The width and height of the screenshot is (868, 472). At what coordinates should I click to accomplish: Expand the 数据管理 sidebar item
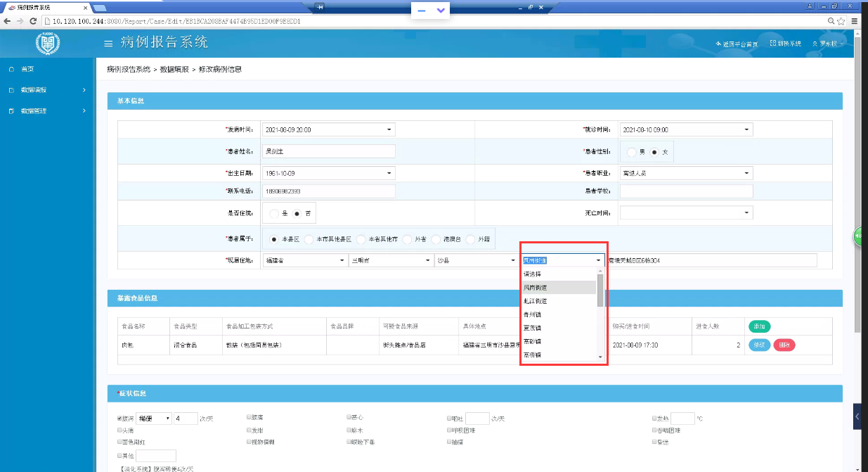[48, 110]
